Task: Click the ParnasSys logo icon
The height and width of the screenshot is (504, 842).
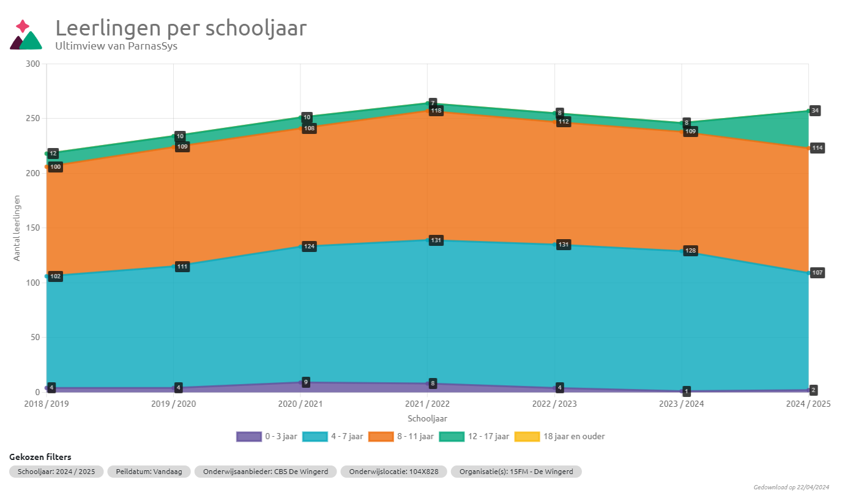Action: (x=26, y=35)
